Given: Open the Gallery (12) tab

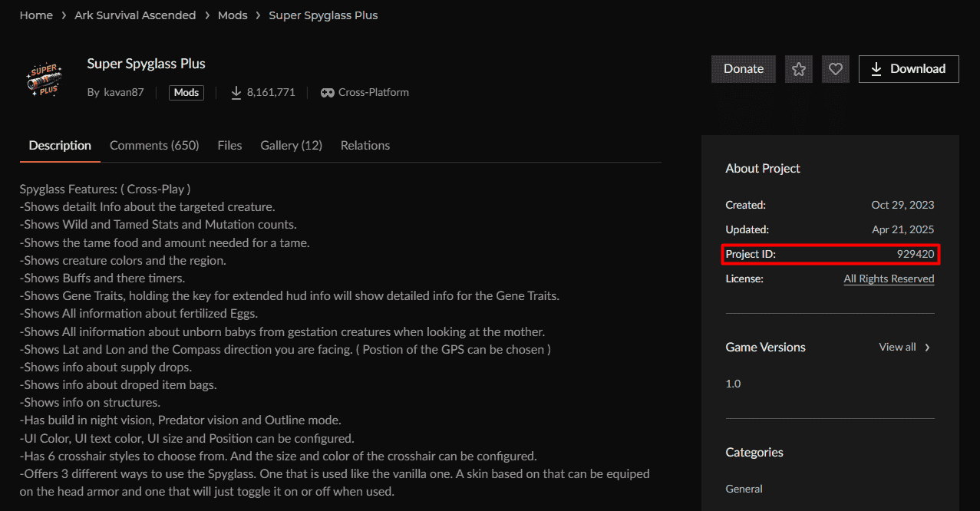Looking at the screenshot, I should click(x=291, y=146).
